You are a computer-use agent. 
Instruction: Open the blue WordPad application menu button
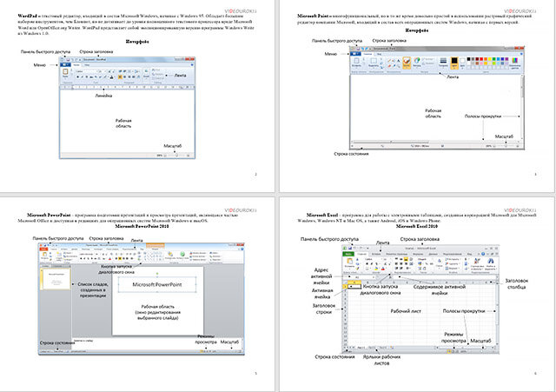(65, 65)
